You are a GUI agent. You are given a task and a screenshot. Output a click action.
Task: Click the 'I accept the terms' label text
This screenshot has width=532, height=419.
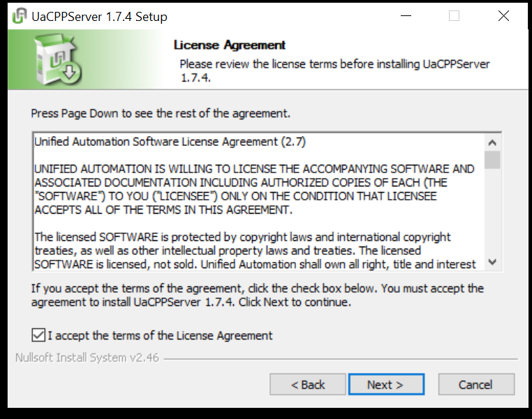160,335
